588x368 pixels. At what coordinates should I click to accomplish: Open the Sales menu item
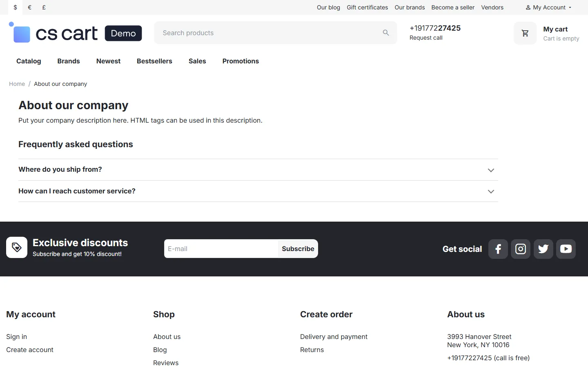pos(197,61)
